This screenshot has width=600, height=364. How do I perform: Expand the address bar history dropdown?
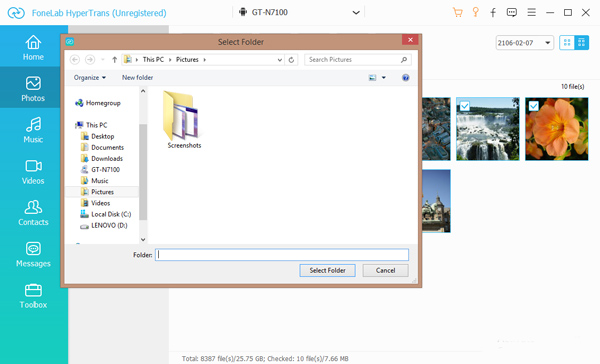pos(280,60)
